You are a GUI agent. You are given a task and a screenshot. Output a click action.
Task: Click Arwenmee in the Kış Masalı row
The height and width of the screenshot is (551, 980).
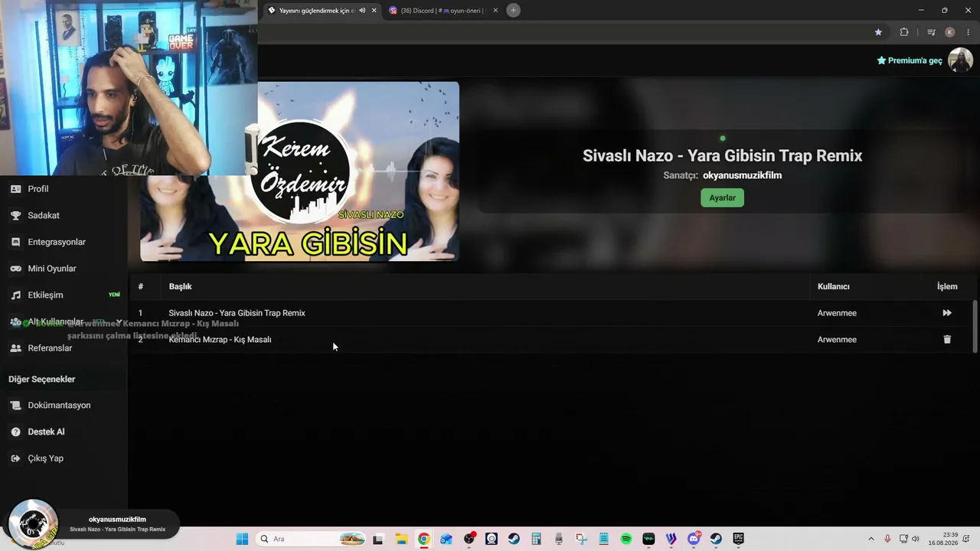point(837,340)
